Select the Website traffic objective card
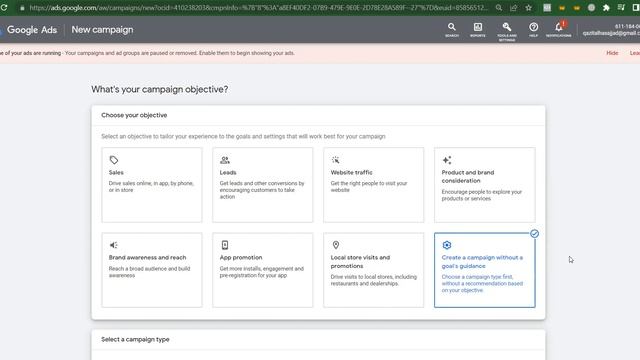640x360 pixels. 373,185
